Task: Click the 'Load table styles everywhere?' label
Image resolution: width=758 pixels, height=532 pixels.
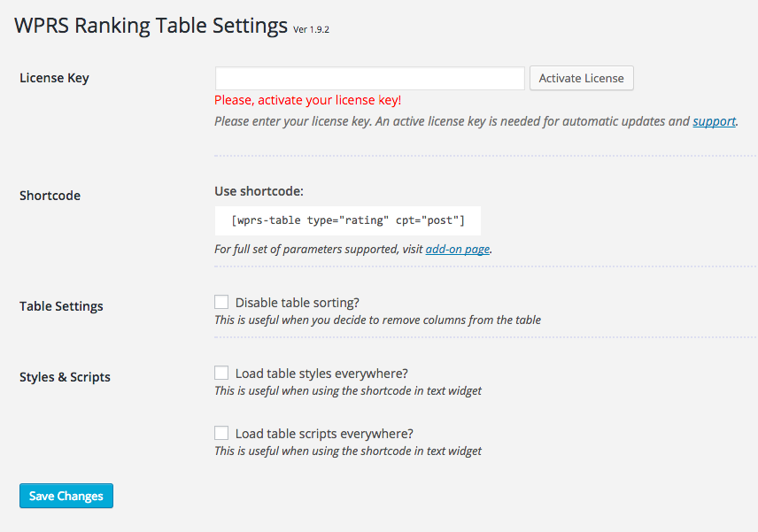Action: (x=321, y=374)
